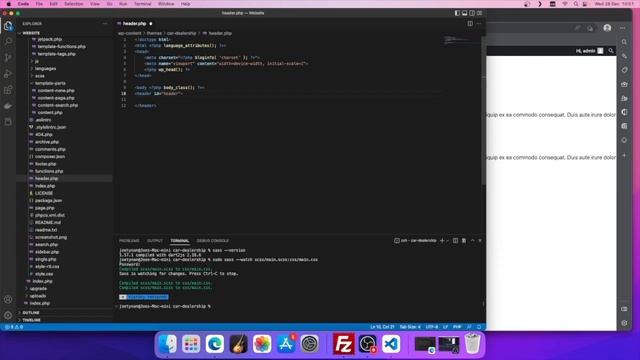The height and width of the screenshot is (360, 640).
Task: Click the browser profile avatar
Action: [x=607, y=28]
